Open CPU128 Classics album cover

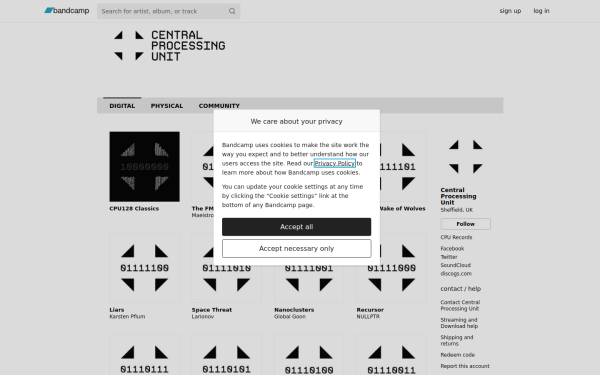pos(144,166)
